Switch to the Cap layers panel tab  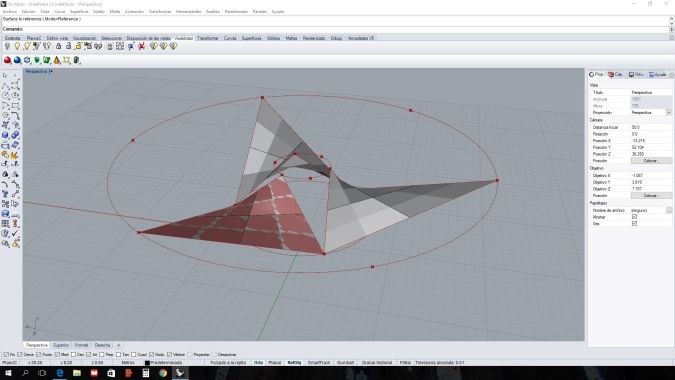(616, 74)
